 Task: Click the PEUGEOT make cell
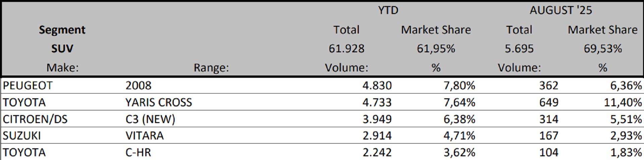point(28,86)
